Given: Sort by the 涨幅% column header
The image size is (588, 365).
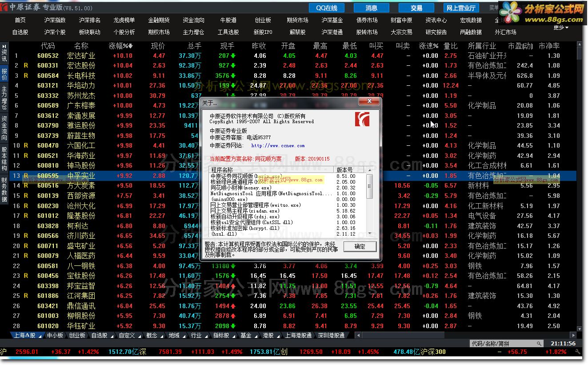Looking at the screenshot, I should point(121,46).
